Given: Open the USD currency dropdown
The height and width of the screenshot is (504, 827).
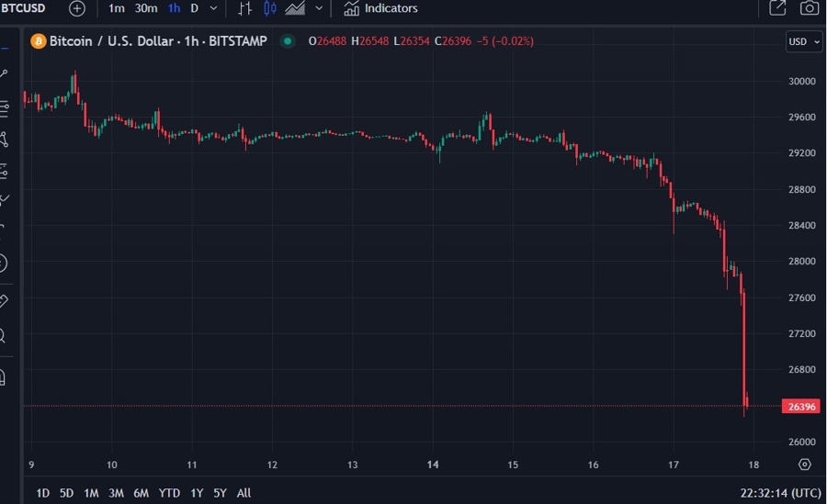Looking at the screenshot, I should (804, 41).
